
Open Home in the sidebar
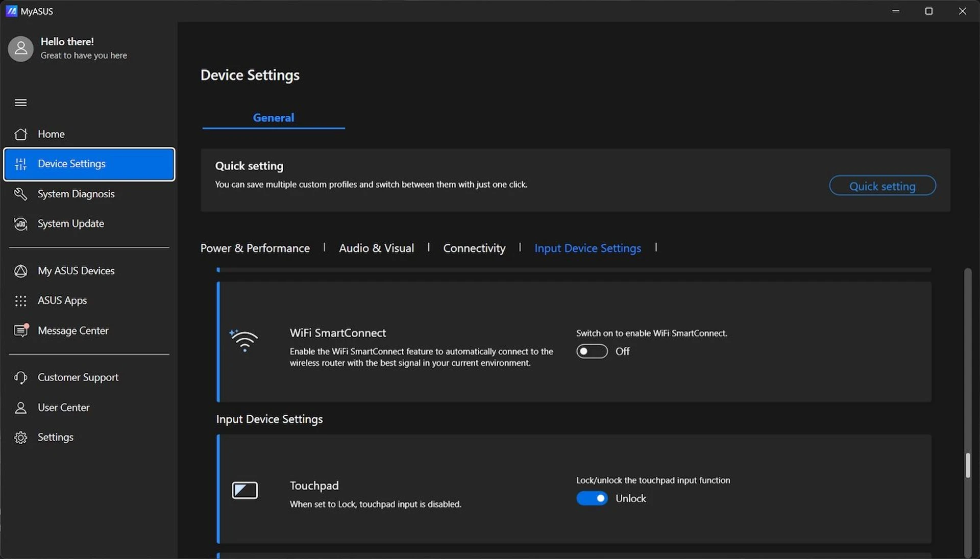click(89, 134)
